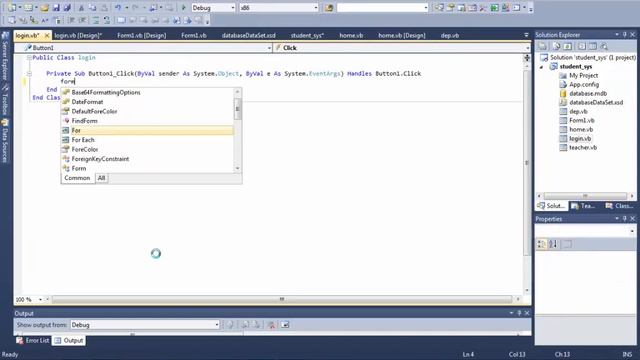Select the Common tab in IntelliSense popup
This screenshot has height=360, width=640.
pos(77,178)
